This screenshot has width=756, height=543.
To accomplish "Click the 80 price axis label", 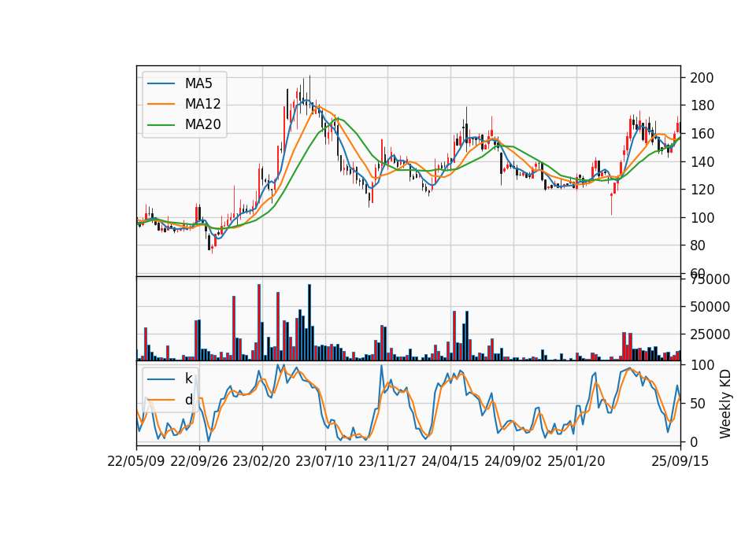I will coord(698,246).
